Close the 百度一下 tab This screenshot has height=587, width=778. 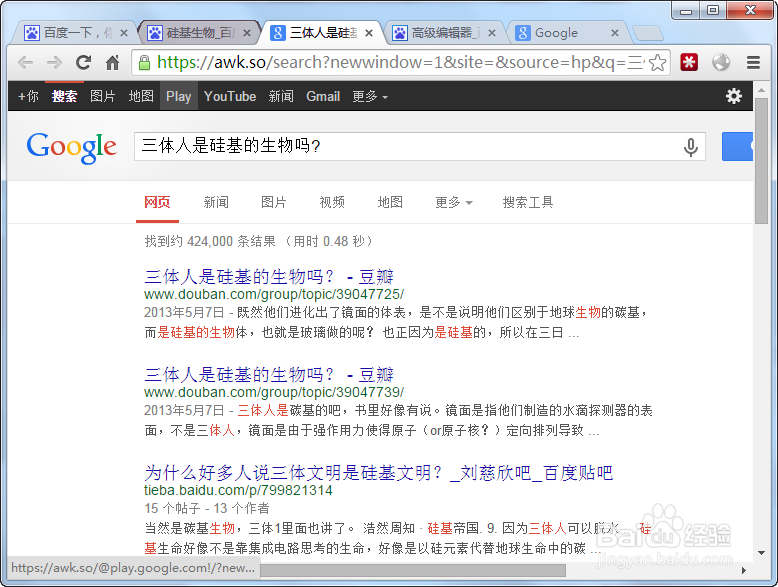[x=124, y=33]
